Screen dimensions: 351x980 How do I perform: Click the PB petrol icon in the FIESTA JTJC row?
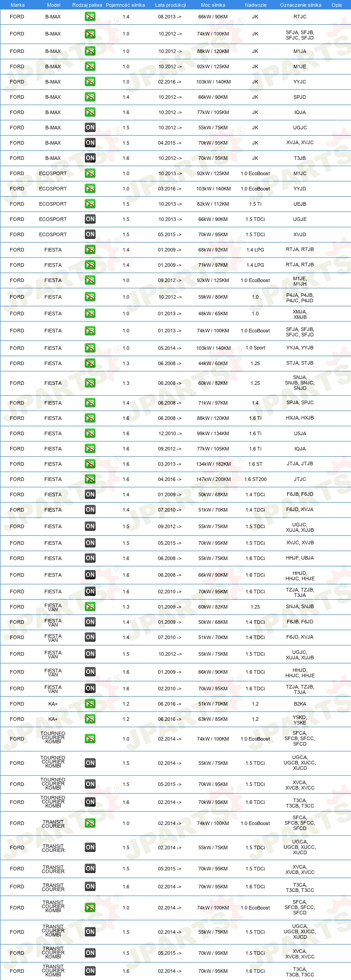click(x=90, y=479)
